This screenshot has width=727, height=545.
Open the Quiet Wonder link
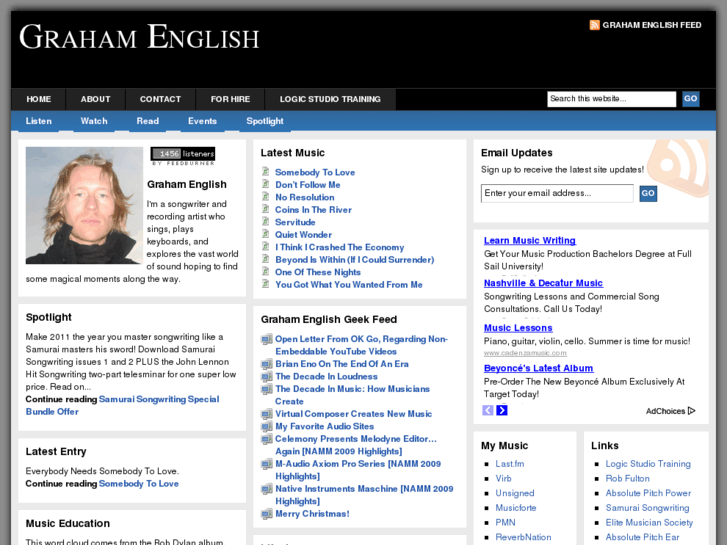pos(303,235)
